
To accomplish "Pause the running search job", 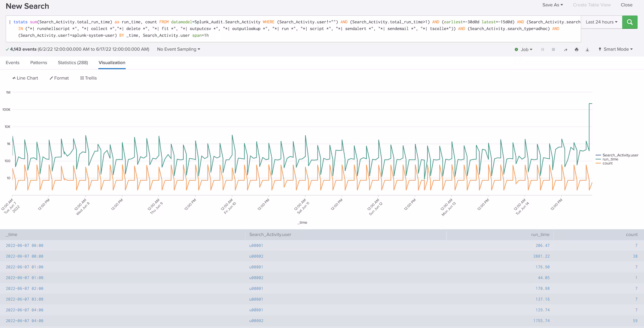I will click(x=542, y=50).
